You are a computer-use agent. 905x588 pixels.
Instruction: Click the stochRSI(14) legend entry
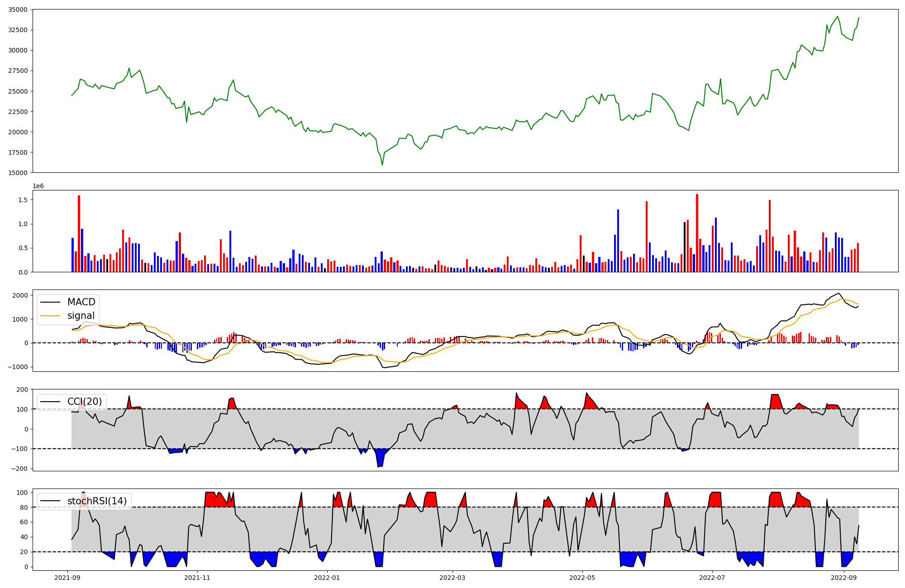[97, 501]
